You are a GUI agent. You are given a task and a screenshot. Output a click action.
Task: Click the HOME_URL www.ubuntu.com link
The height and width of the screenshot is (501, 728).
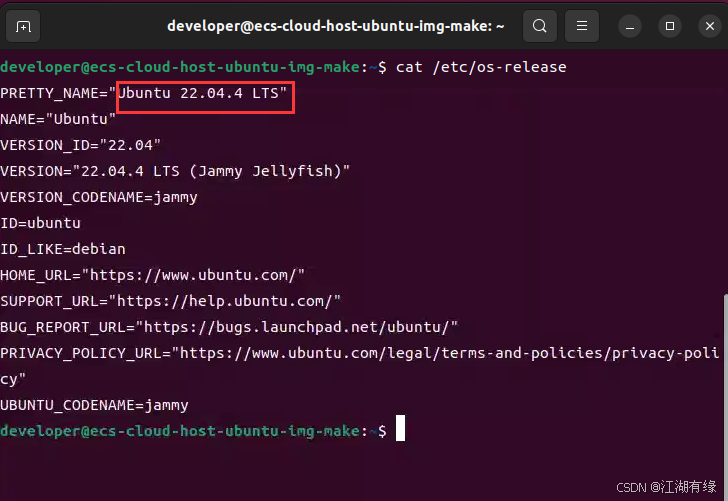pos(193,275)
